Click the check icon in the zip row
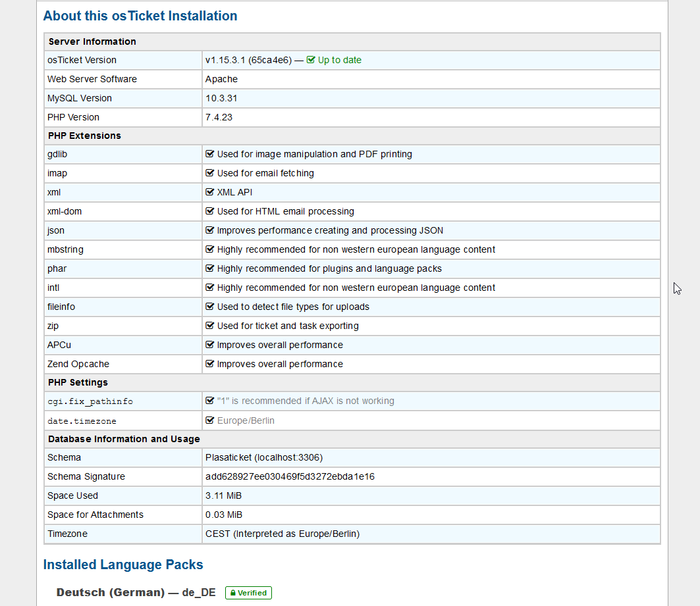The image size is (700, 606). point(209,326)
